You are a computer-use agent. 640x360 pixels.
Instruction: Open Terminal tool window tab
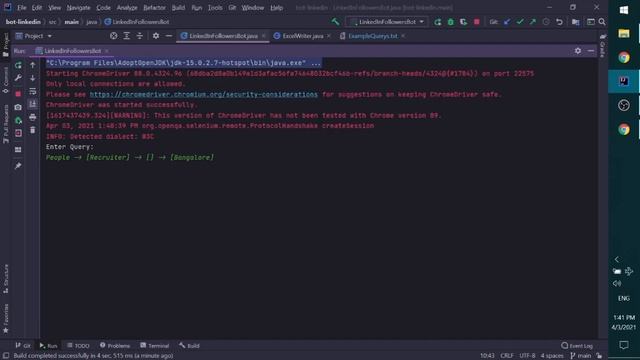tap(155, 345)
